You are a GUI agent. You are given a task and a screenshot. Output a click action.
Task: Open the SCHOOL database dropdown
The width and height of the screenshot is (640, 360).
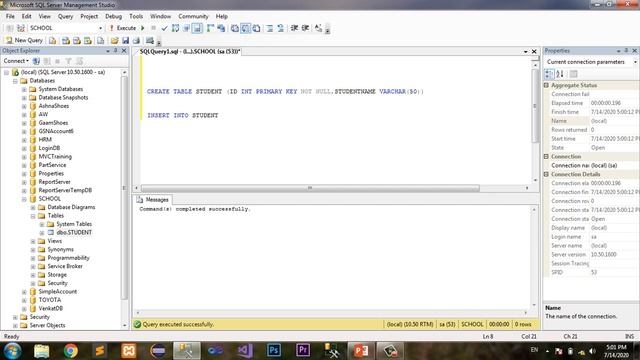tap(100, 28)
